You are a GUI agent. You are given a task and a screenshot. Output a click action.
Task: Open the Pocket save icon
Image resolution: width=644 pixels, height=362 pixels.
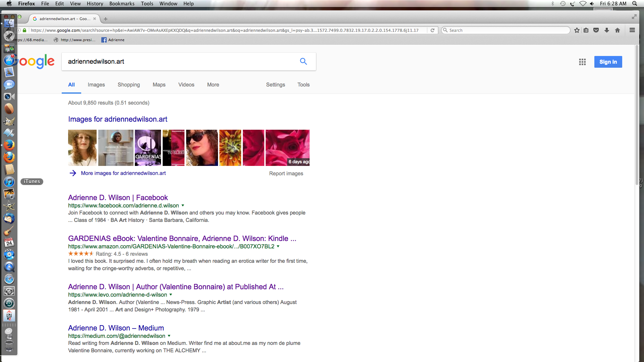[x=596, y=30]
